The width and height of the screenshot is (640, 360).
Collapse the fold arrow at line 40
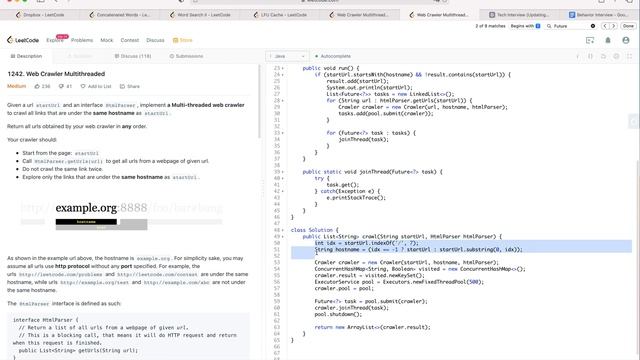282,178
